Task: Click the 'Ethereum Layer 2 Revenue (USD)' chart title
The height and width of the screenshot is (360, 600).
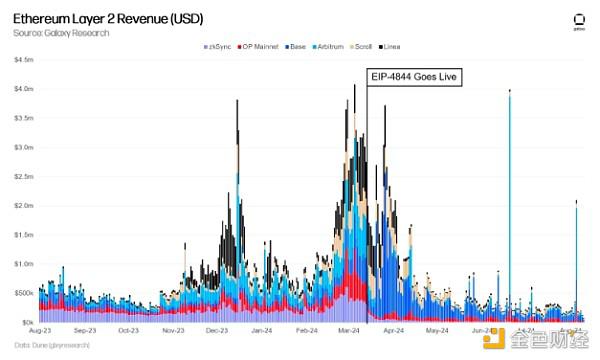Action: pyautogui.click(x=108, y=18)
